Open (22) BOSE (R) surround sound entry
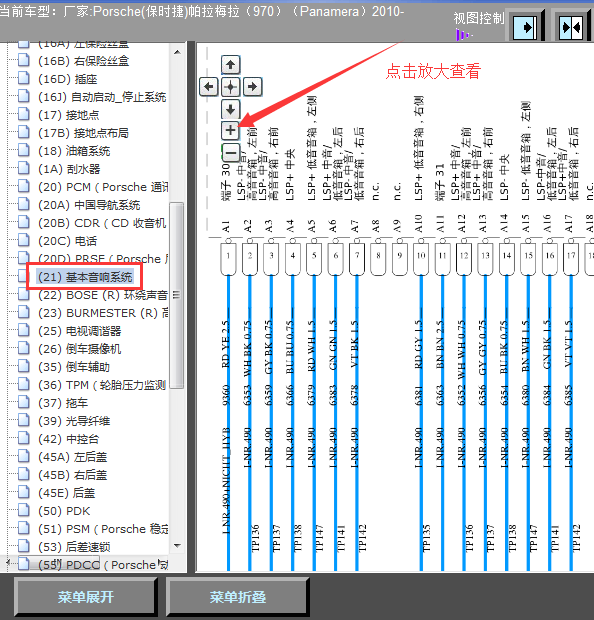 [x=103, y=295]
